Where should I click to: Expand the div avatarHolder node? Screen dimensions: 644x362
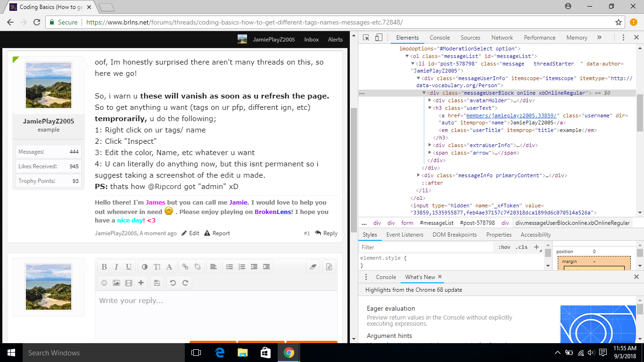click(429, 100)
